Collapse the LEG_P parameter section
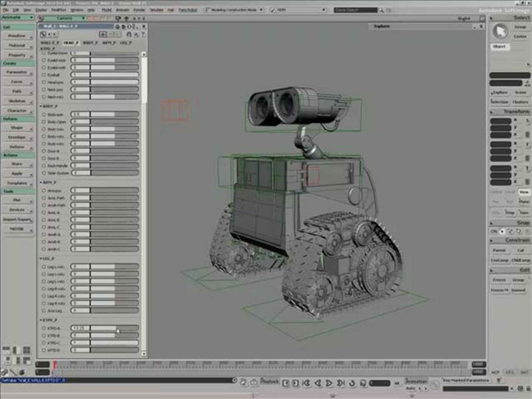 (x=41, y=259)
